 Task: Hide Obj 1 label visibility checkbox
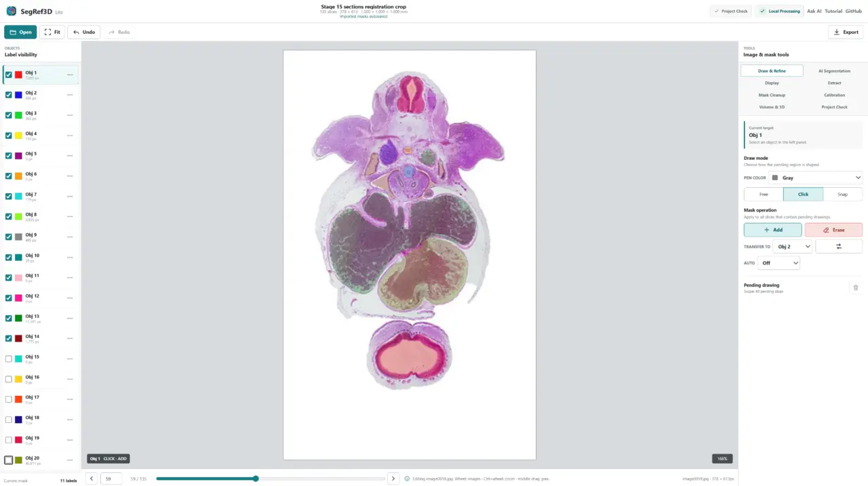[9, 75]
